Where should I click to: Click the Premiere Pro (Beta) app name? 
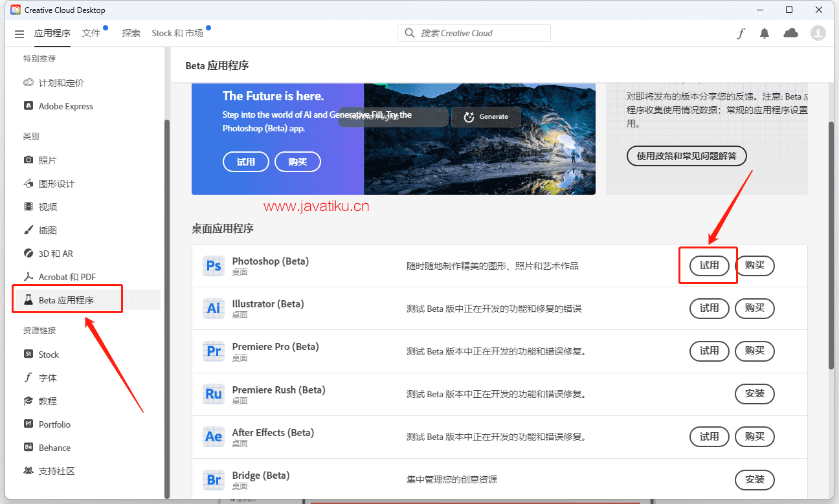tap(276, 347)
